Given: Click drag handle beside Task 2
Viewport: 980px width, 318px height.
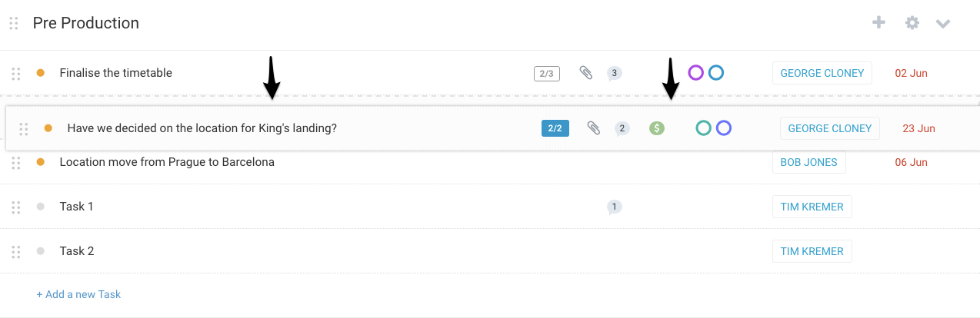Looking at the screenshot, I should pos(16,251).
